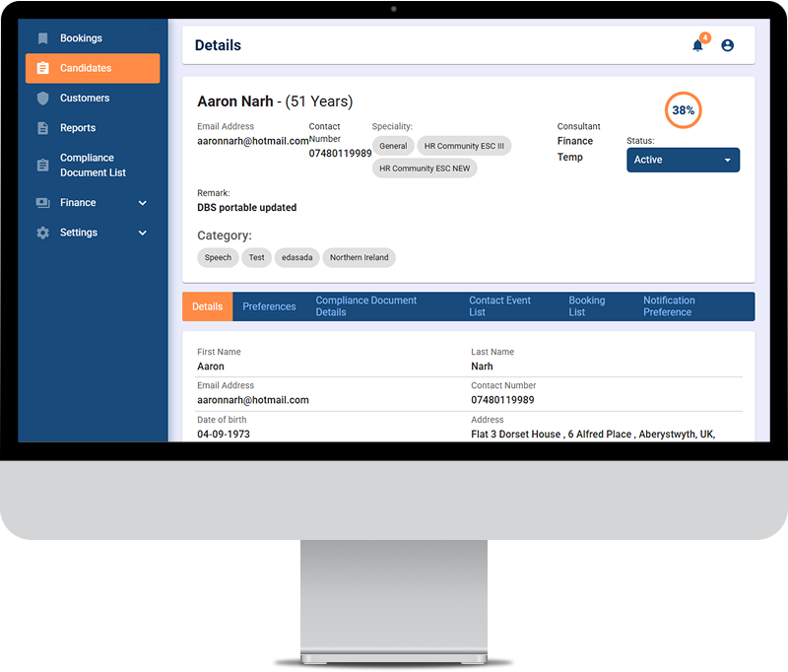Click the user profile icon
The image size is (788, 672).
pos(727,45)
